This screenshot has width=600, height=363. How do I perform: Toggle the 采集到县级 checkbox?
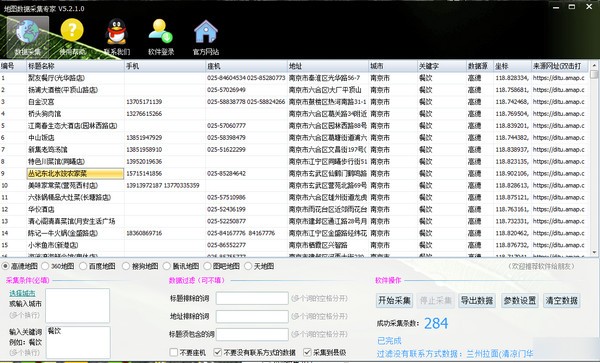307,352
